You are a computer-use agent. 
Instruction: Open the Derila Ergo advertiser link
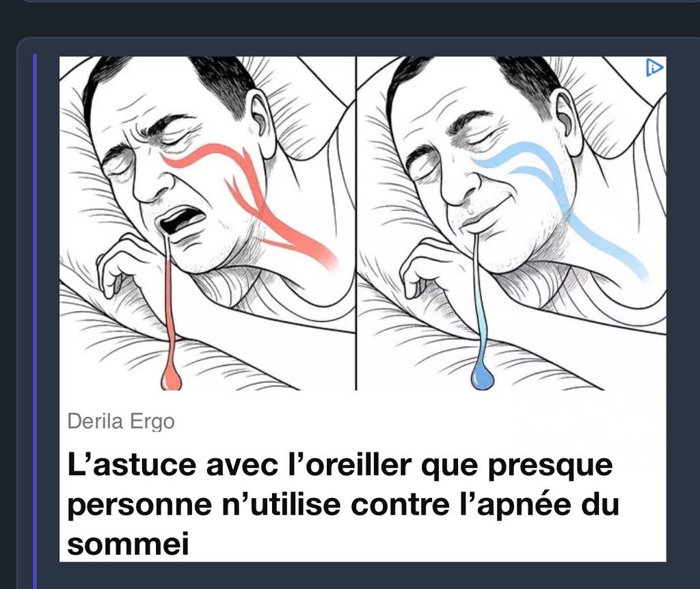point(120,421)
